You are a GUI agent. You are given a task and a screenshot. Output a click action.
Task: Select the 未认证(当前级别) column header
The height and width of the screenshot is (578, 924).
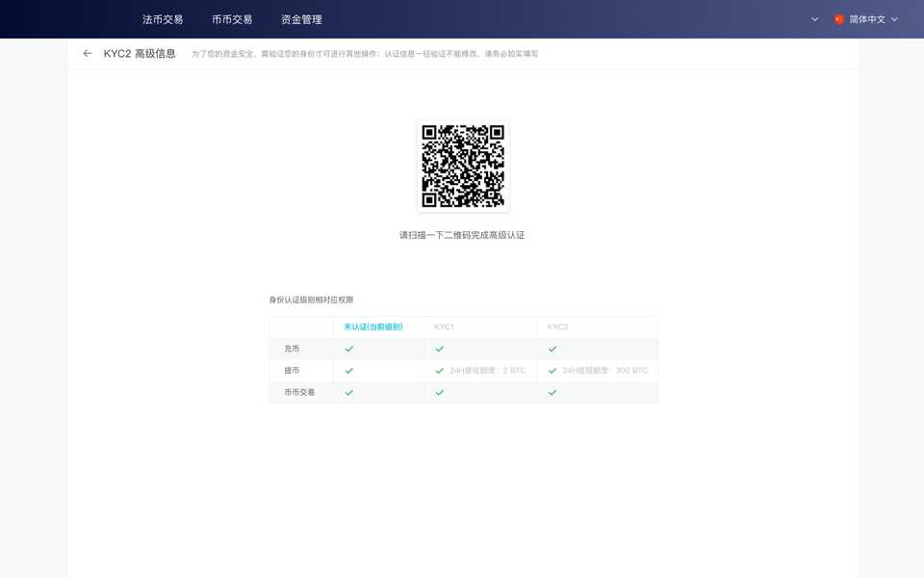coord(373,327)
